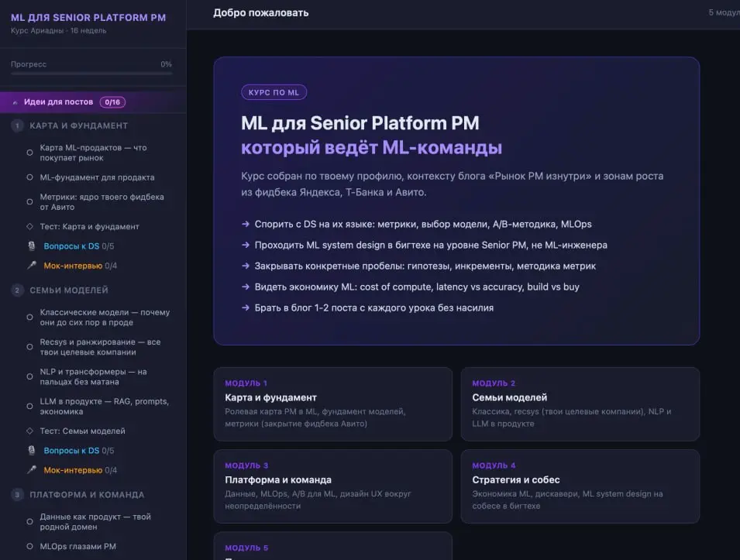Open first Мок-интервью 0/4 link

pos(81,266)
